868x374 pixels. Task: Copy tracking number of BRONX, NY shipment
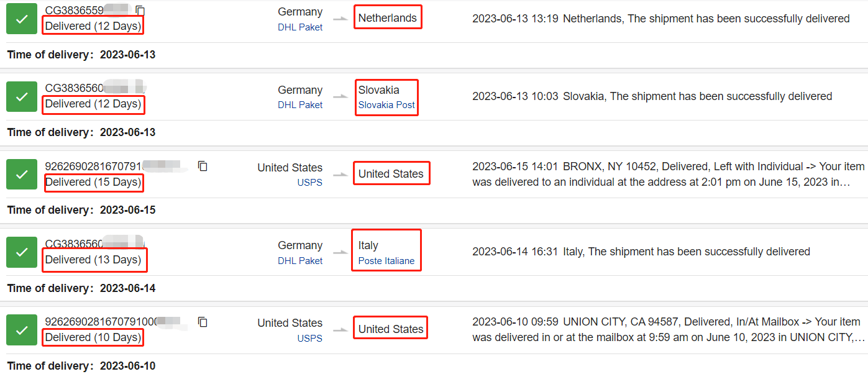[x=203, y=166]
